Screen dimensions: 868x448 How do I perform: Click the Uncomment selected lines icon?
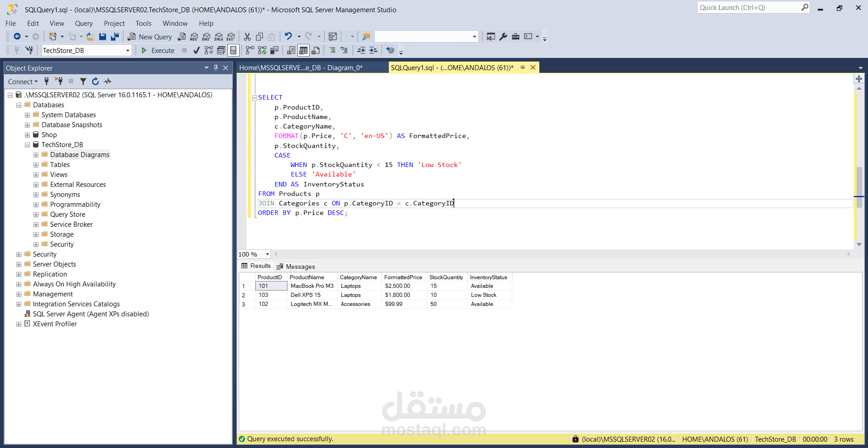[344, 50]
